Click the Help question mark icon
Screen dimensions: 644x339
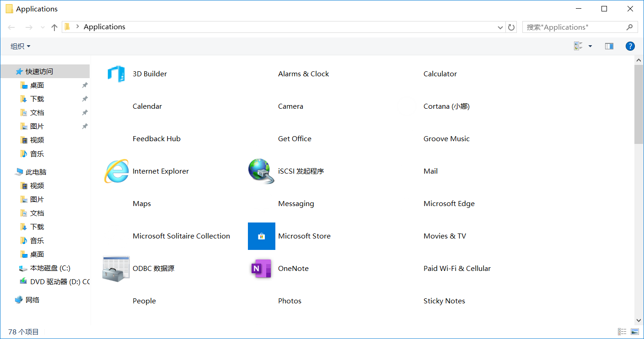[630, 46]
